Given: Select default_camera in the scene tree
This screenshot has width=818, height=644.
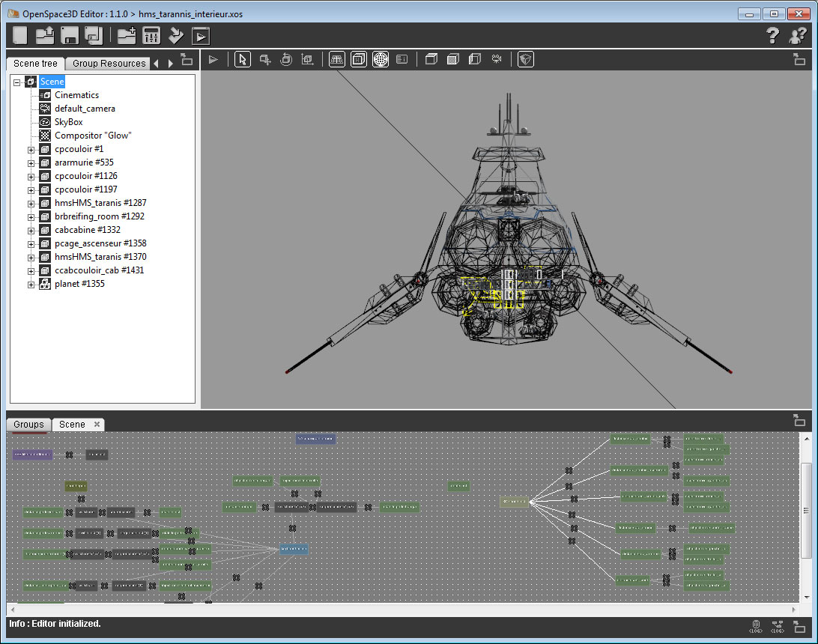Looking at the screenshot, I should 85,109.
